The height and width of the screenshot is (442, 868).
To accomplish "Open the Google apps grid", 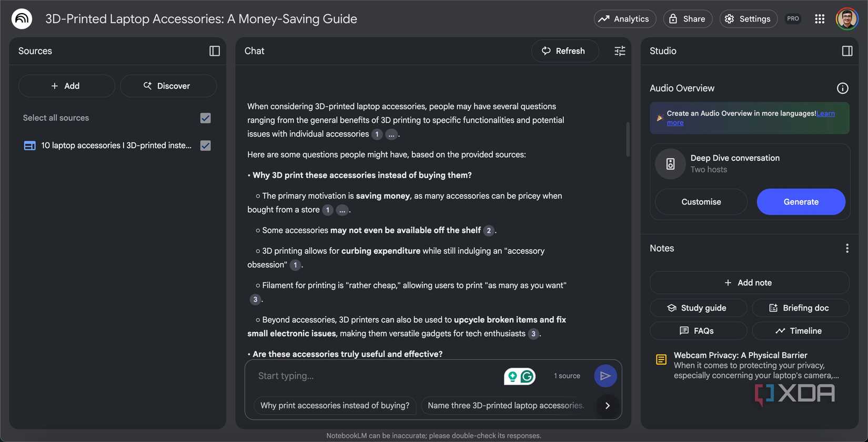I will pyautogui.click(x=820, y=18).
